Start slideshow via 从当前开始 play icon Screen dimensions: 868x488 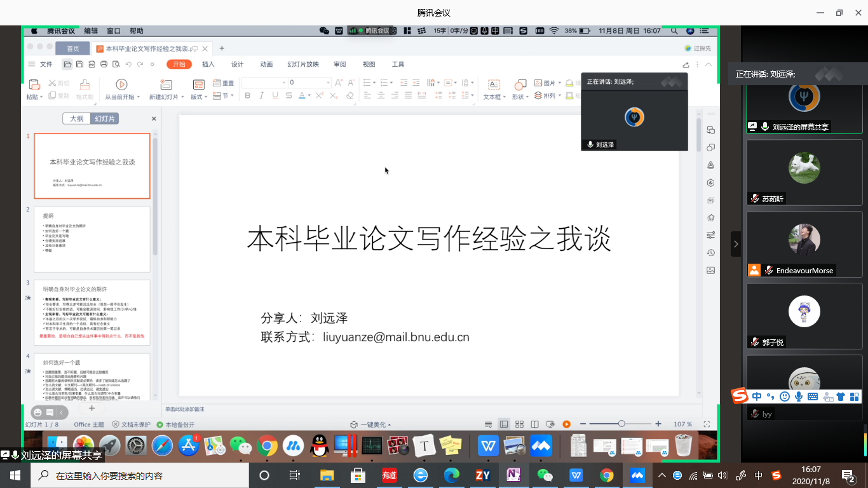(121, 84)
